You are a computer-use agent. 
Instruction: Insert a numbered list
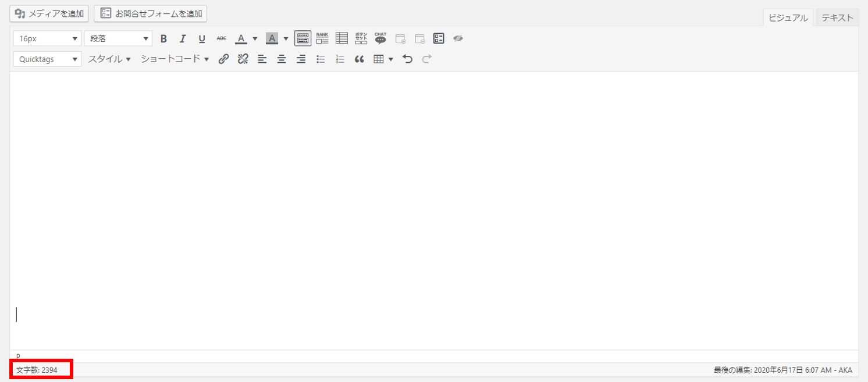point(340,59)
